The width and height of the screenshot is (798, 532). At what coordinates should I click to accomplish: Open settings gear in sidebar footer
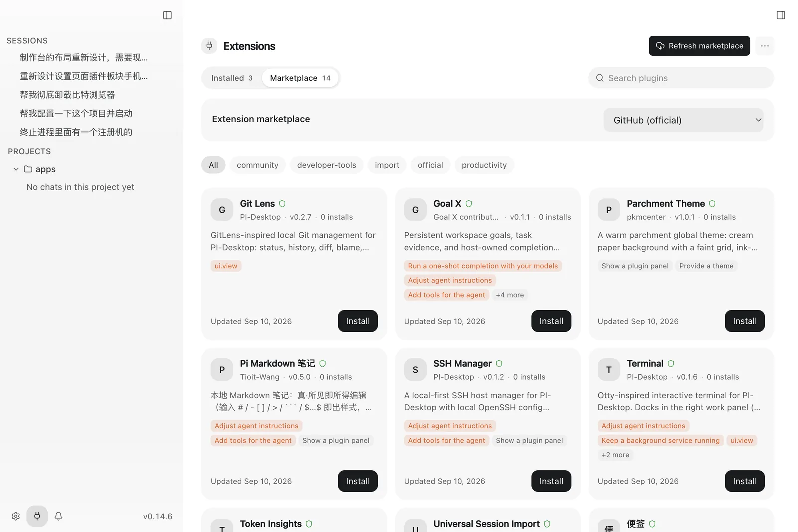16,516
